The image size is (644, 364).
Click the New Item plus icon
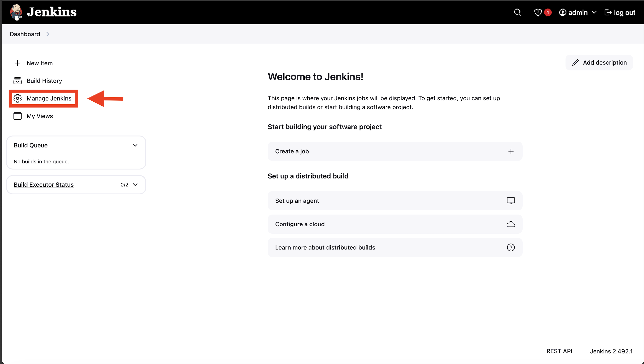(17, 63)
